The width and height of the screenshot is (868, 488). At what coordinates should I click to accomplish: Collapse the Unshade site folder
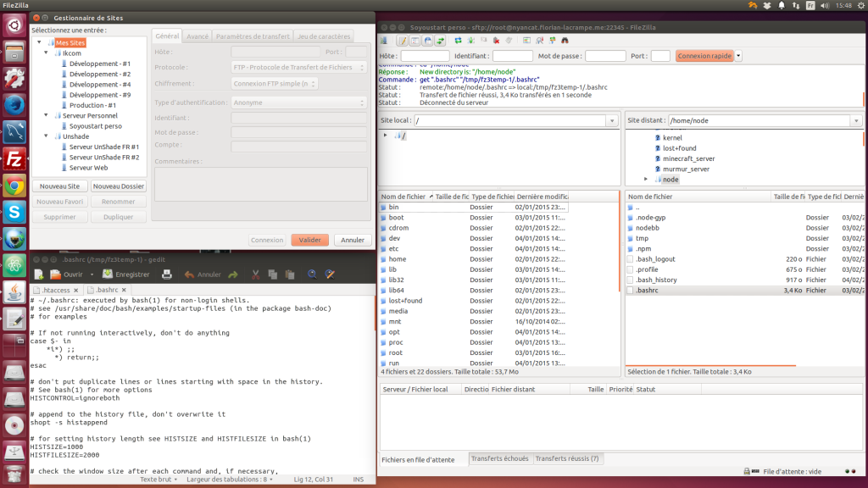pyautogui.click(x=46, y=136)
